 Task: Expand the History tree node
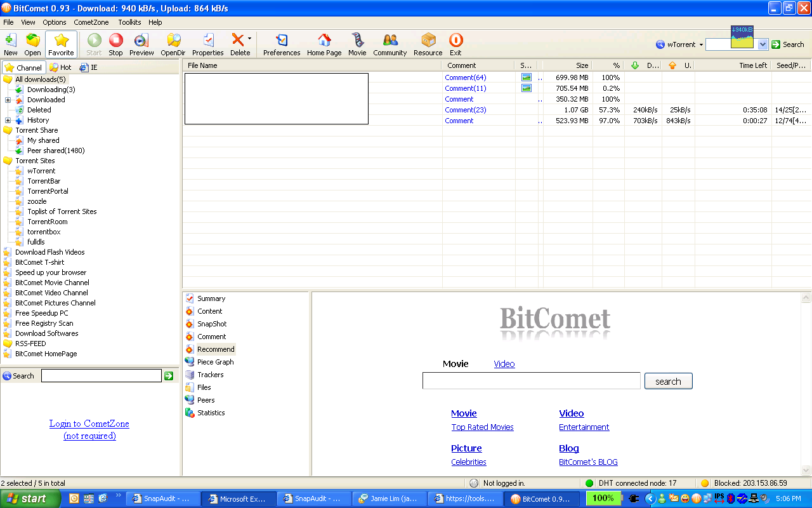pos(8,120)
